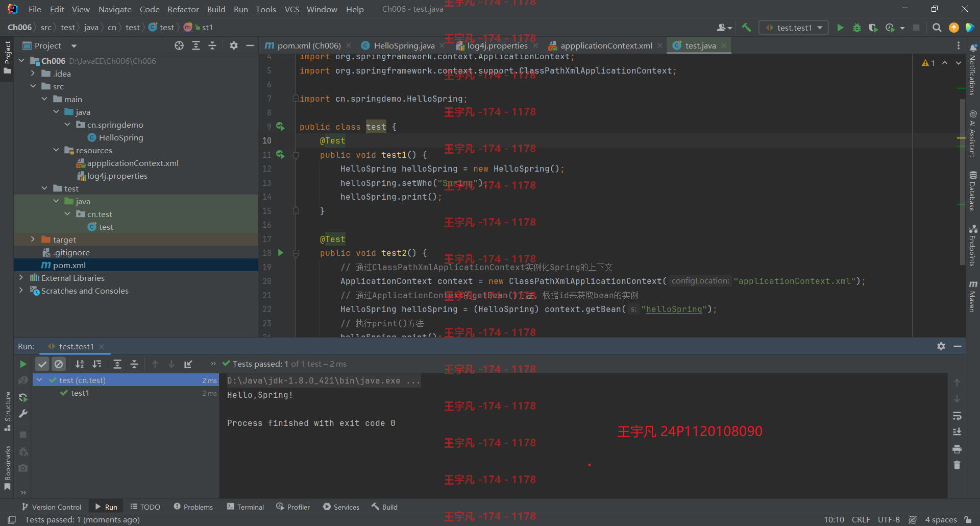The height and width of the screenshot is (526, 980).
Task: Click run gutter icon beside test2 method
Action: click(280, 253)
